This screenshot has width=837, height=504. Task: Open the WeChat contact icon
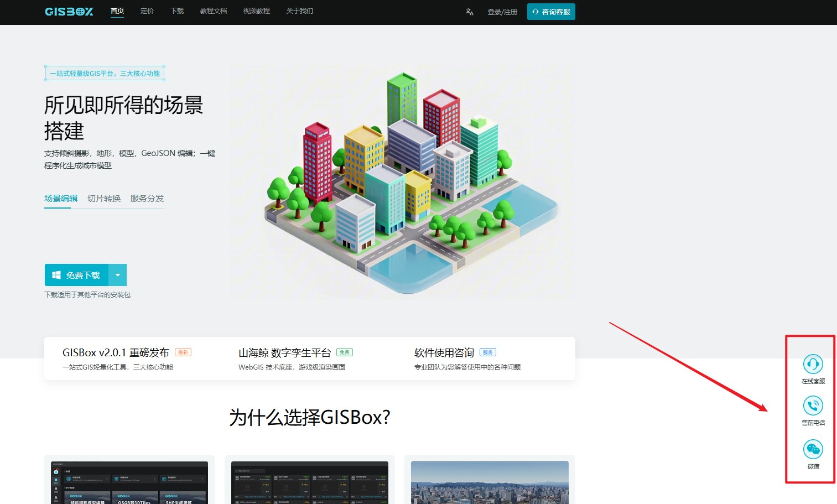813,449
